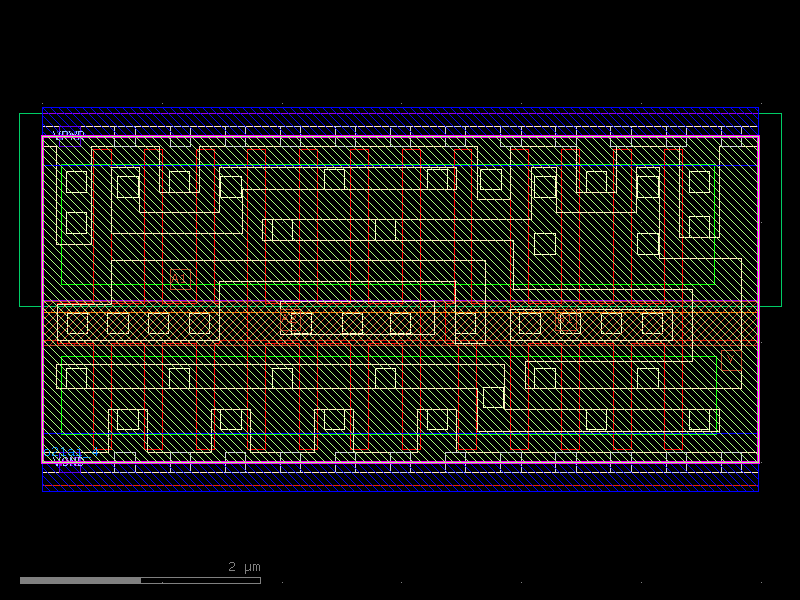
Task: Click the leftmost contact in bottom row
Action: click(76, 377)
